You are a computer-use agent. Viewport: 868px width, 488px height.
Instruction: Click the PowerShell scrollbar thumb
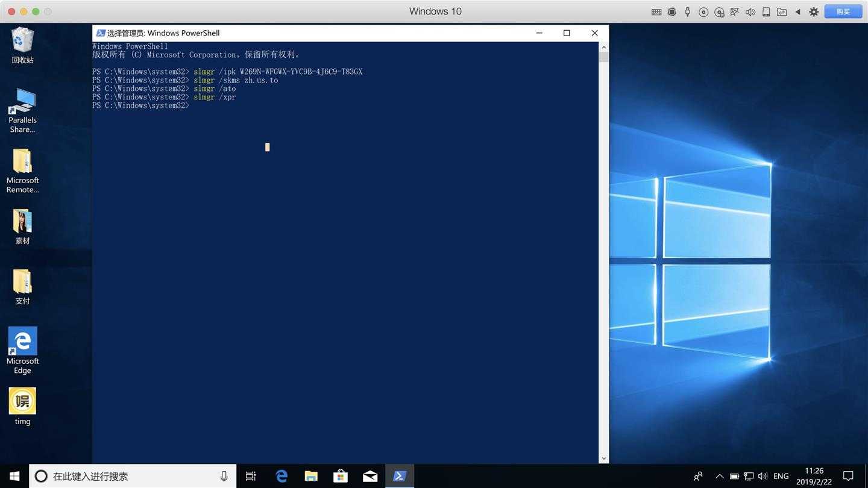pos(603,57)
